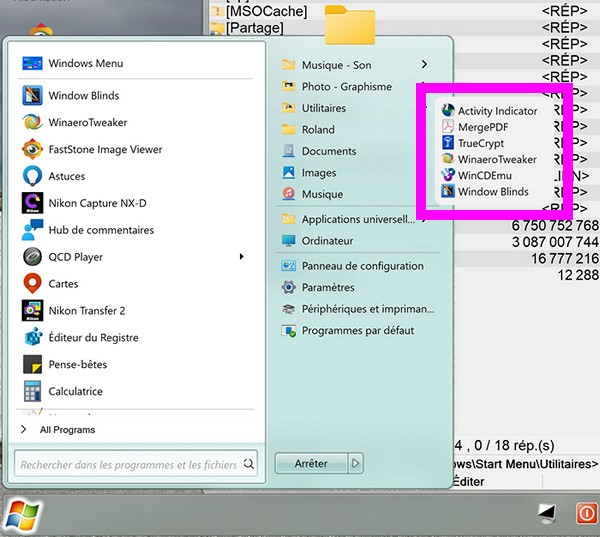Click file size value 16 777 216
Image resolution: width=600 pixels, height=537 pixels.
(565, 258)
